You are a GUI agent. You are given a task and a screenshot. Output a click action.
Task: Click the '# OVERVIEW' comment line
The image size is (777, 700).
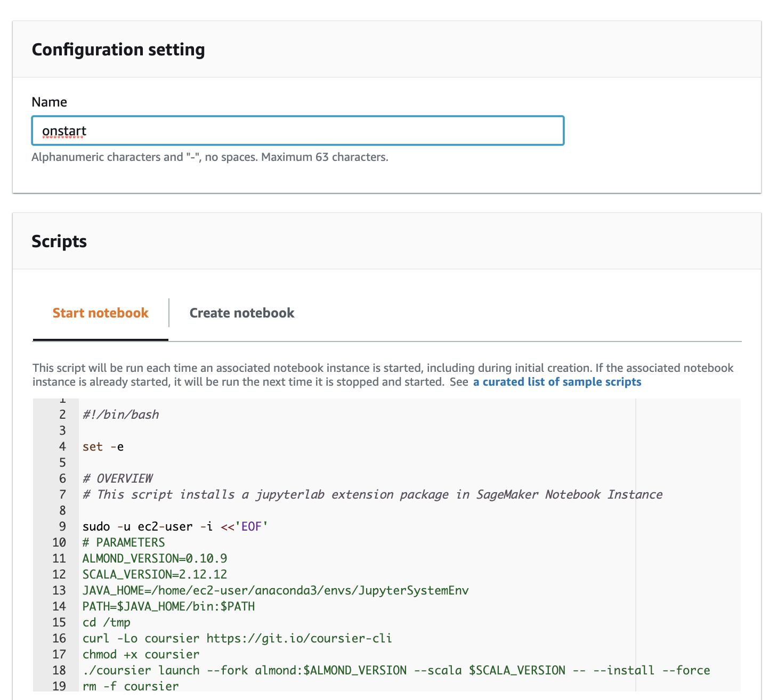coord(118,478)
